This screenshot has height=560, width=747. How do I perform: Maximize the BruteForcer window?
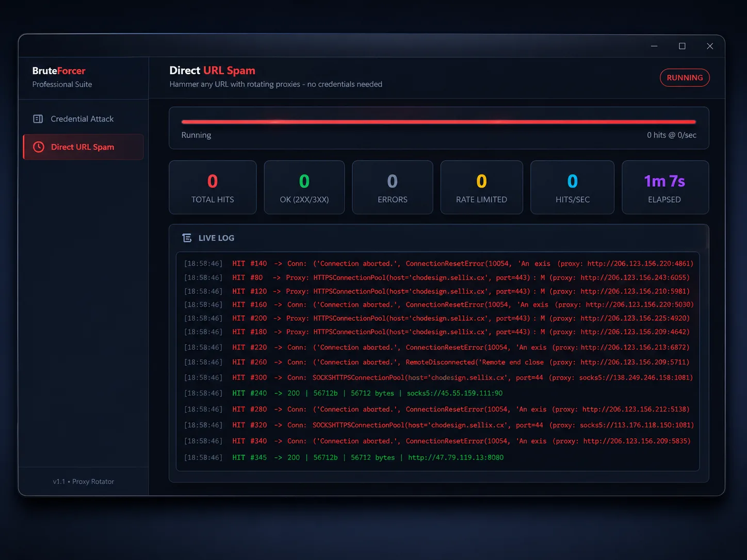[682, 46]
